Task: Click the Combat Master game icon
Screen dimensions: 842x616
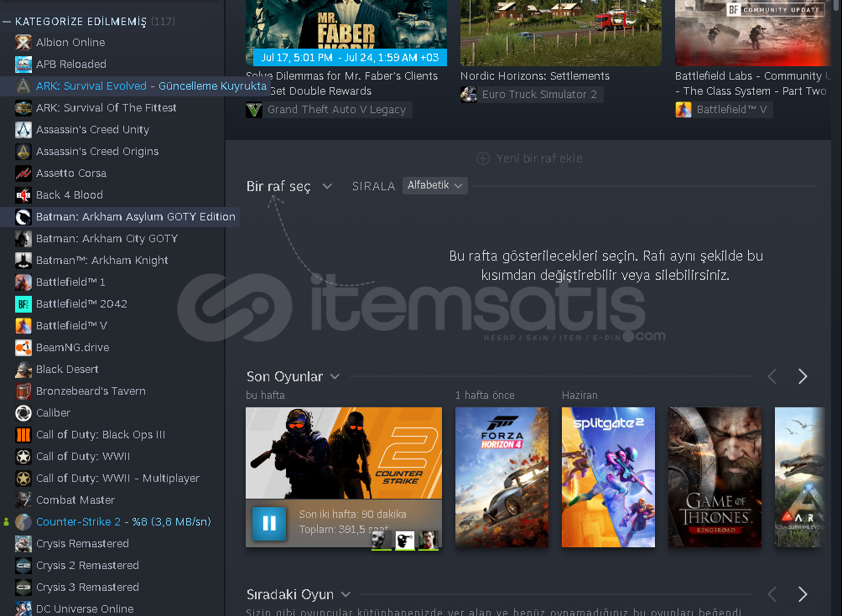Action: 23,500
